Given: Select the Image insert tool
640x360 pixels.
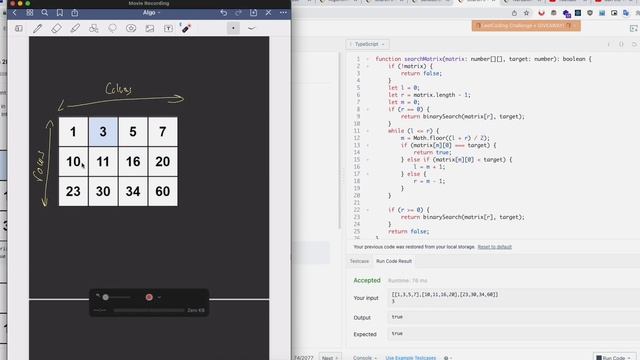Looking at the screenshot, I should 150,28.
